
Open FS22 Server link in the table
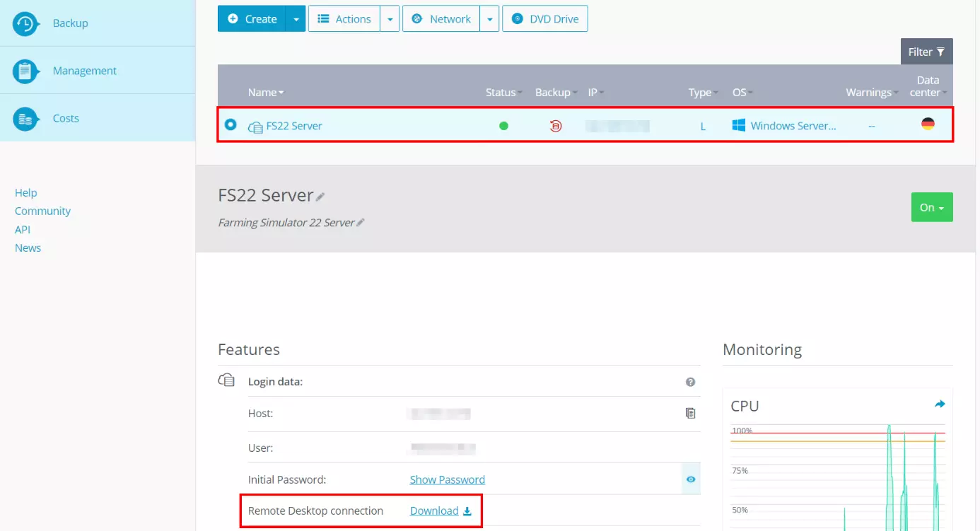pyautogui.click(x=294, y=126)
